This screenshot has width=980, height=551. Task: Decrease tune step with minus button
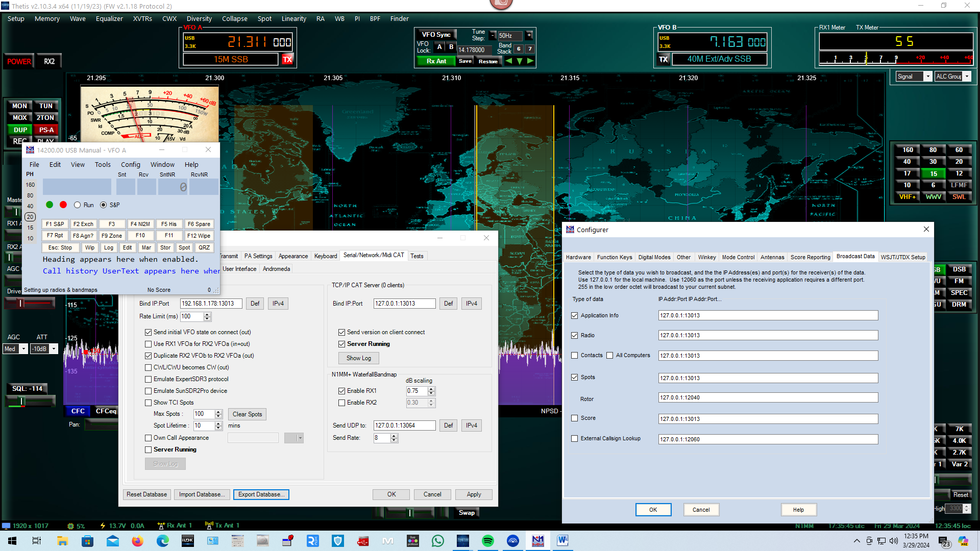pos(493,35)
